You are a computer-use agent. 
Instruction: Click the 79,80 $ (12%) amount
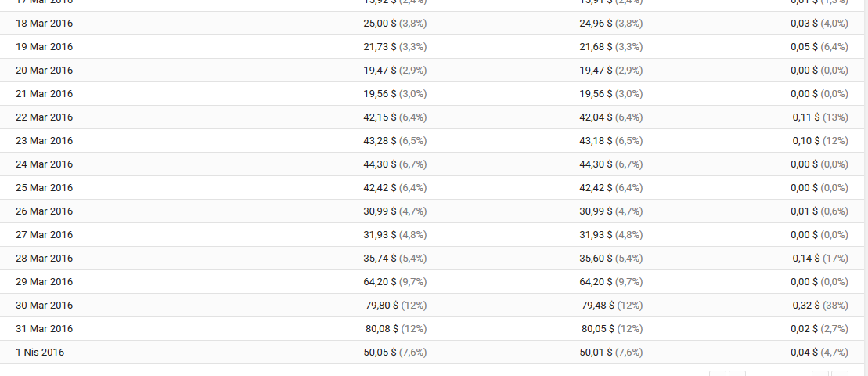(x=396, y=305)
